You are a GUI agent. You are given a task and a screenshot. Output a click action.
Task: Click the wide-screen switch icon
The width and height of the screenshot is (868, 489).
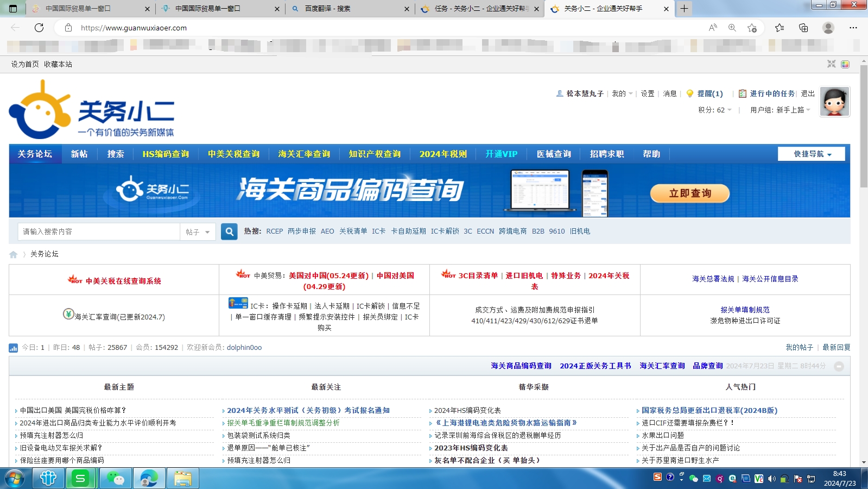click(831, 64)
